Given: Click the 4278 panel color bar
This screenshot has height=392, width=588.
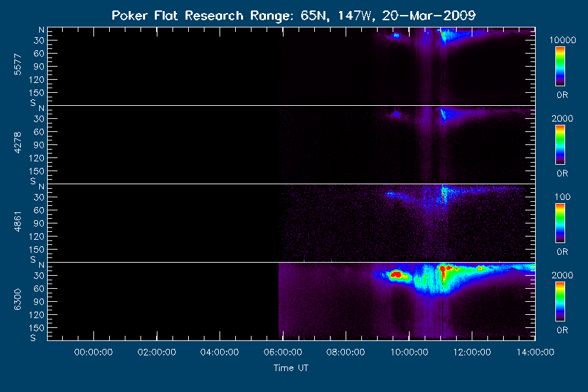Looking at the screenshot, I should tap(560, 145).
